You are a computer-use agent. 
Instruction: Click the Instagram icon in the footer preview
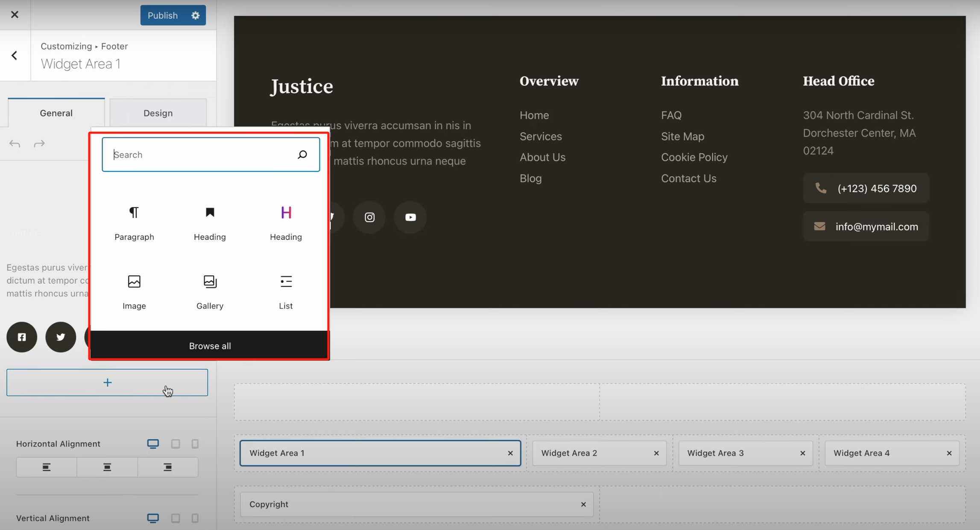tap(369, 217)
